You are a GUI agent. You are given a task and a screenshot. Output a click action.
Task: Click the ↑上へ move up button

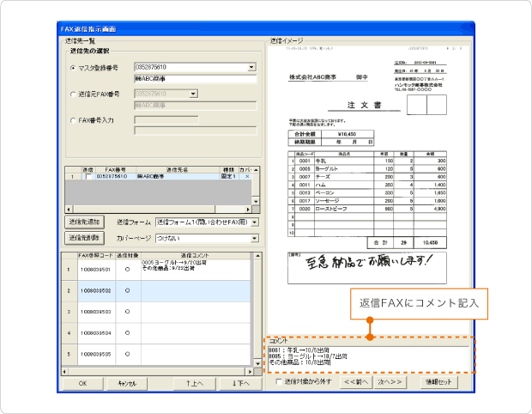(195, 383)
